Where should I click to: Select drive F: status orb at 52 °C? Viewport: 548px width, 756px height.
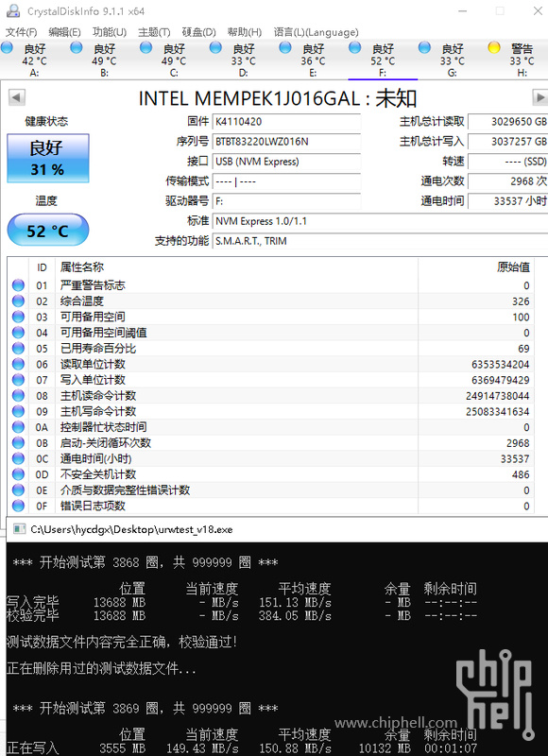(x=355, y=47)
